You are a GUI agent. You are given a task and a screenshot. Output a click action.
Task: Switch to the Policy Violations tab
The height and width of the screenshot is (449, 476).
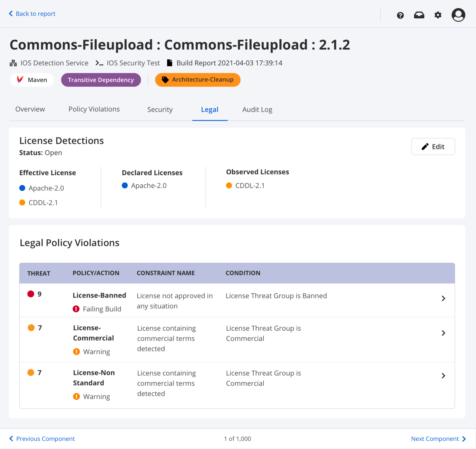(x=94, y=109)
